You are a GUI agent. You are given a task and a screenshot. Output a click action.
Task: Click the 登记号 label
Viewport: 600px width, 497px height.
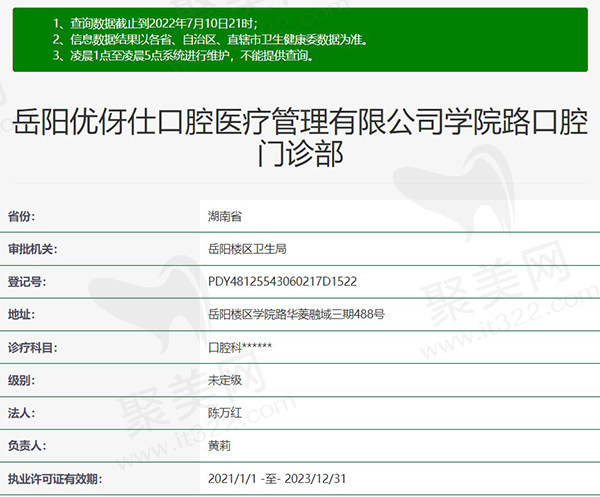[27, 282]
